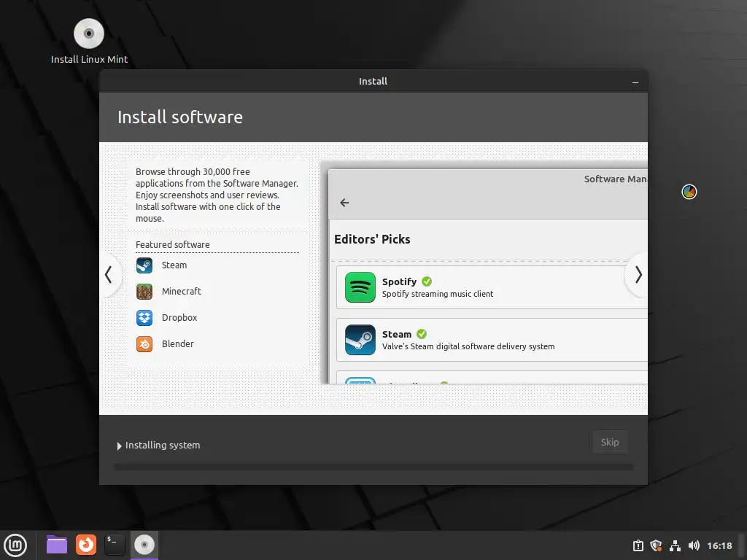Click the green checkmark next to Steam

click(422, 334)
